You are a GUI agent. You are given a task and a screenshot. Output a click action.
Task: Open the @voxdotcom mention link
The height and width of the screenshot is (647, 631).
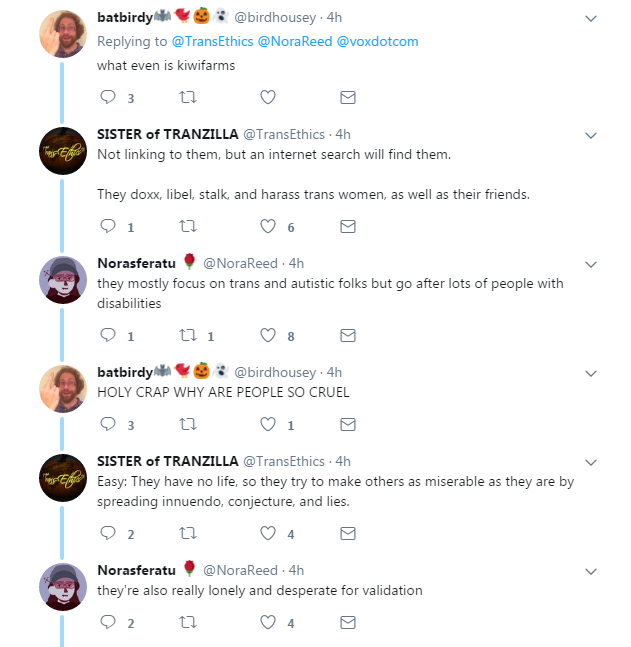click(x=377, y=41)
